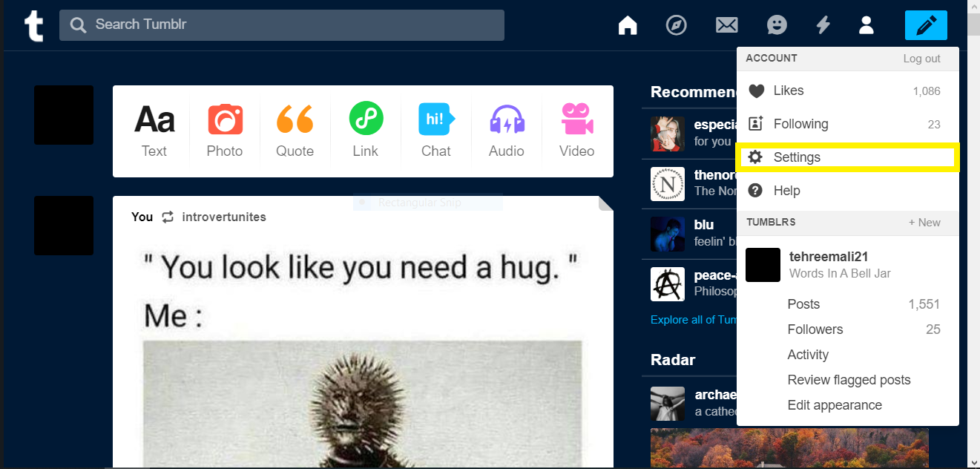This screenshot has width=980, height=469.
Task: Go to the Home dashboard icon
Action: click(628, 25)
